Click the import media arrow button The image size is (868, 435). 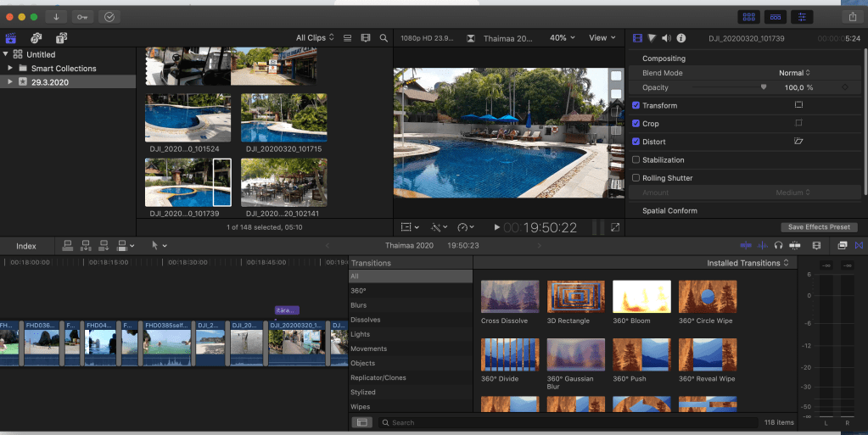57,17
